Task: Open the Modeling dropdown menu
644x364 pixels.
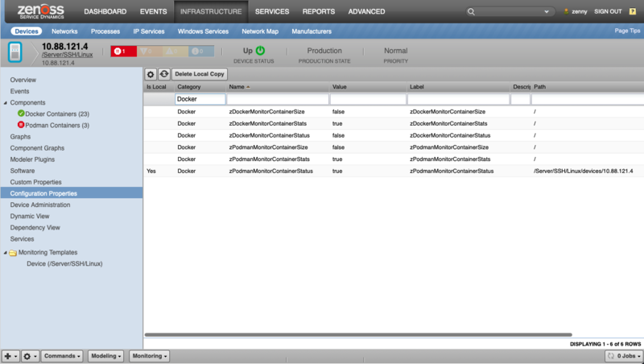Action: click(105, 356)
